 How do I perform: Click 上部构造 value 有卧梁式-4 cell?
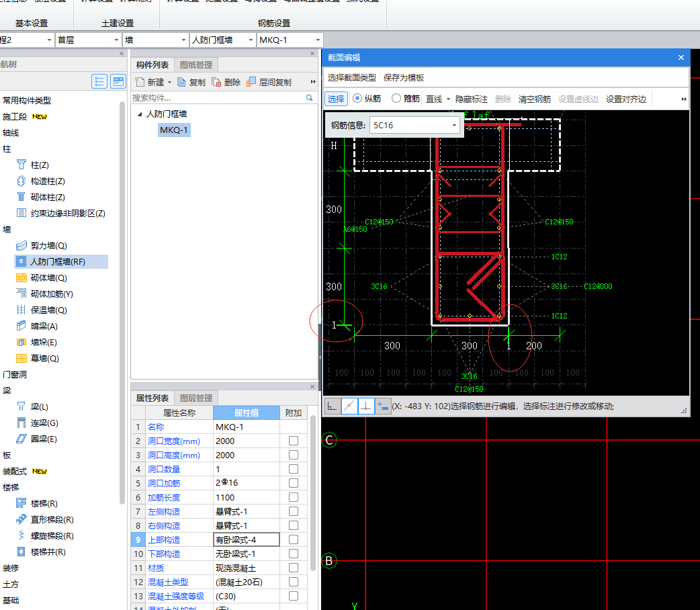click(247, 539)
